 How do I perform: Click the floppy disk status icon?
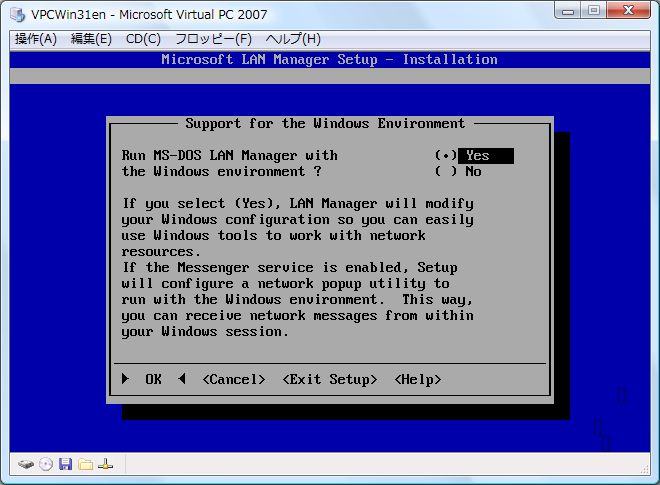click(66, 465)
